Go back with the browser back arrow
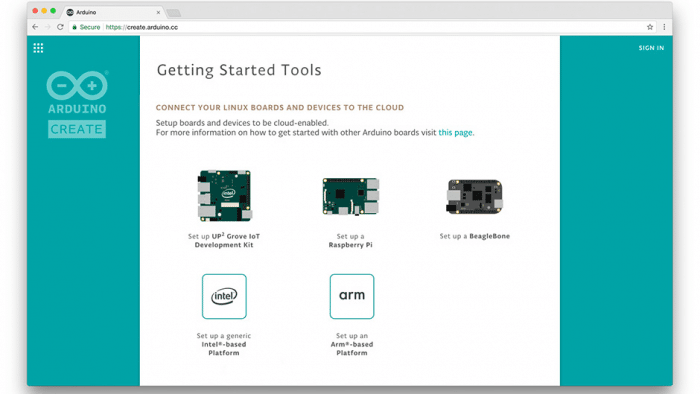Viewport: 700px width, 394px height. [35, 27]
